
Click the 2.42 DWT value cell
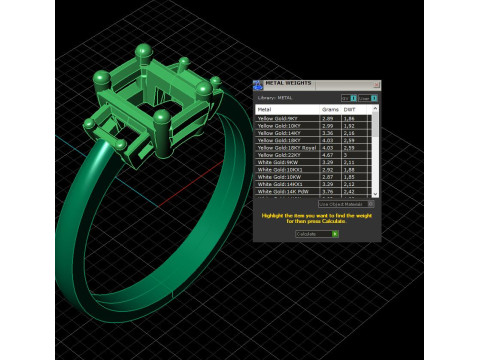tap(355, 192)
